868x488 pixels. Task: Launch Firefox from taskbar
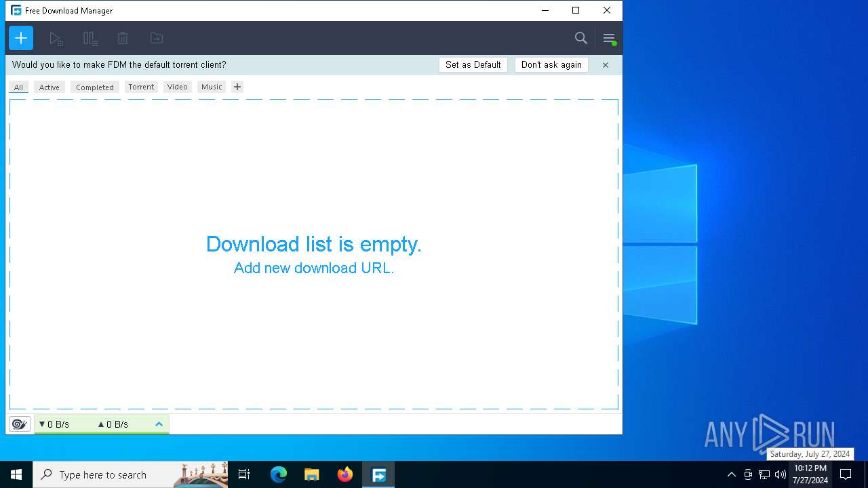[x=345, y=474]
